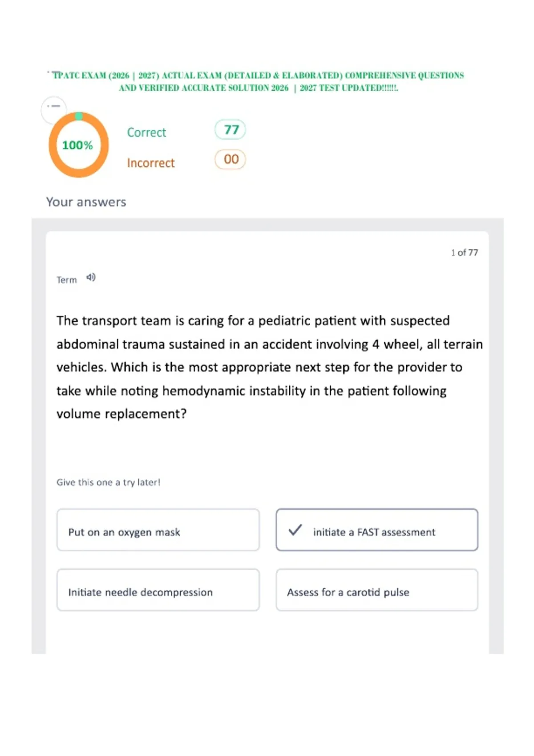Collapse results with the minus circle icon
This screenshot has height=756, width=534.
[x=54, y=107]
